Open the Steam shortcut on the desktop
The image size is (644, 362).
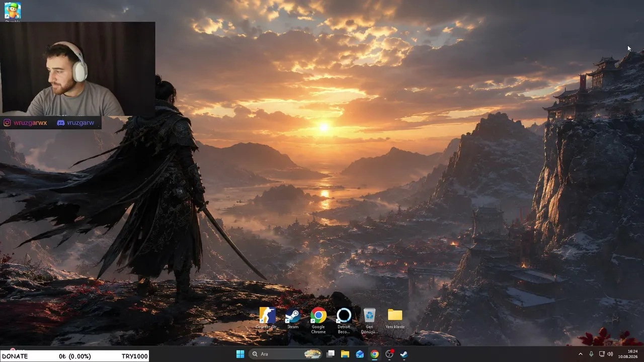click(x=293, y=319)
